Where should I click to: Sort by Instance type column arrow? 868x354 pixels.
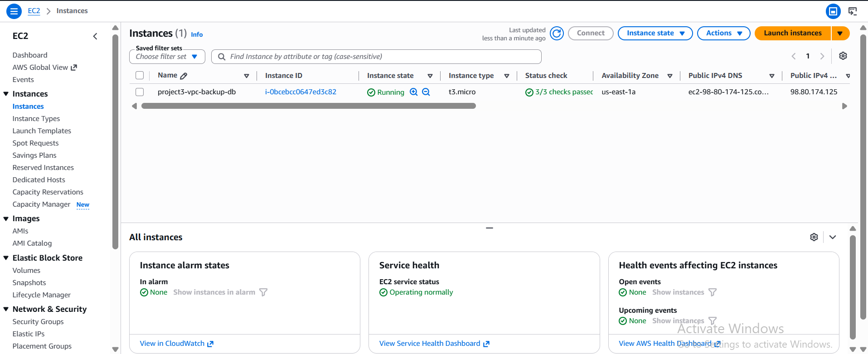click(x=507, y=76)
